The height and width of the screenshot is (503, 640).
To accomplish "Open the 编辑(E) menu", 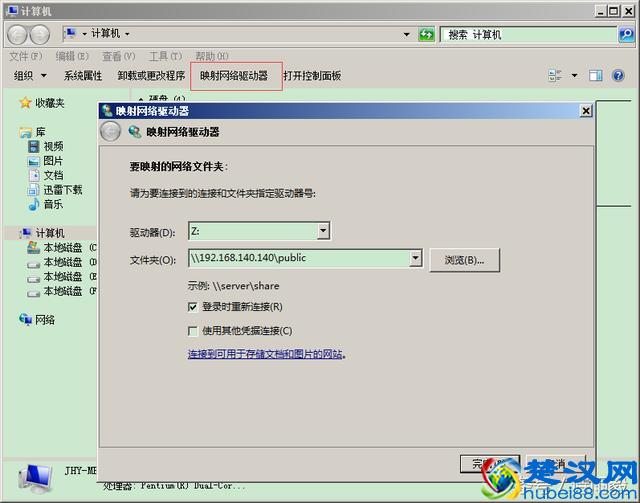I will click(72, 56).
